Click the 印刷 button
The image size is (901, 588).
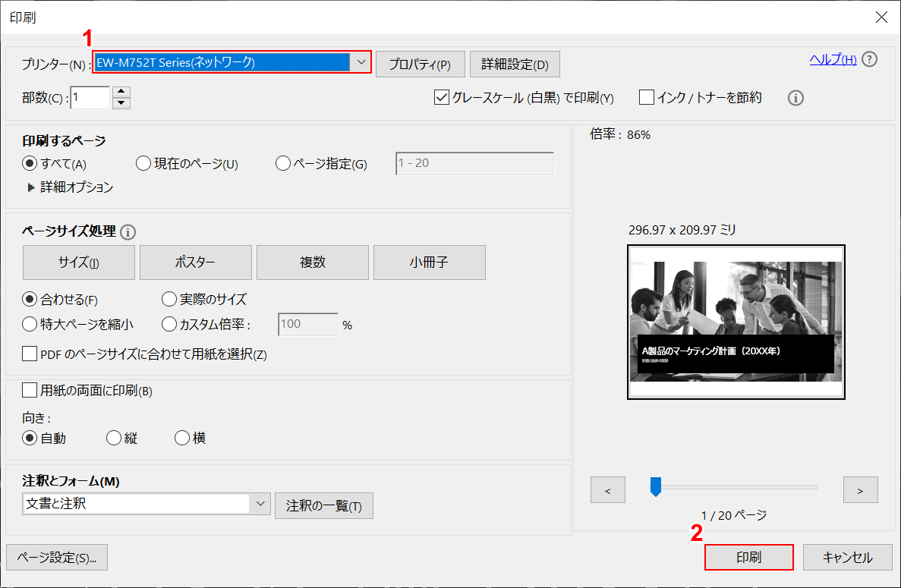(748, 558)
